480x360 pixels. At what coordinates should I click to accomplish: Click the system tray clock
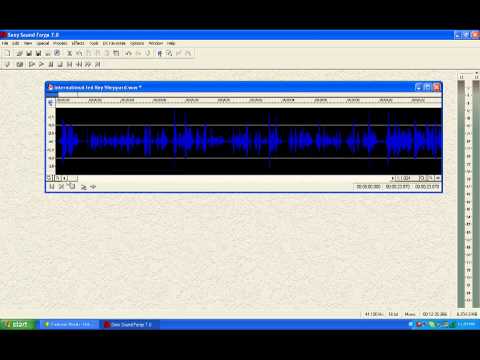click(466, 324)
